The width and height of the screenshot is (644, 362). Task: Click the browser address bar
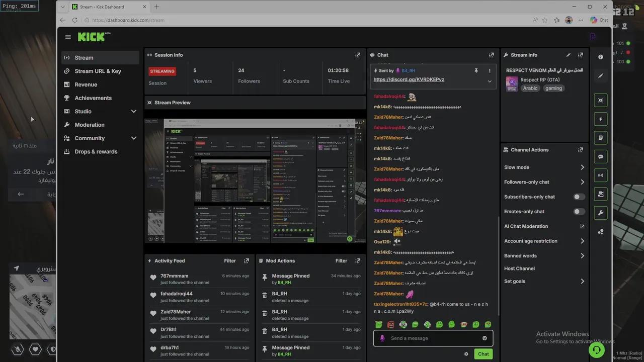point(307,20)
